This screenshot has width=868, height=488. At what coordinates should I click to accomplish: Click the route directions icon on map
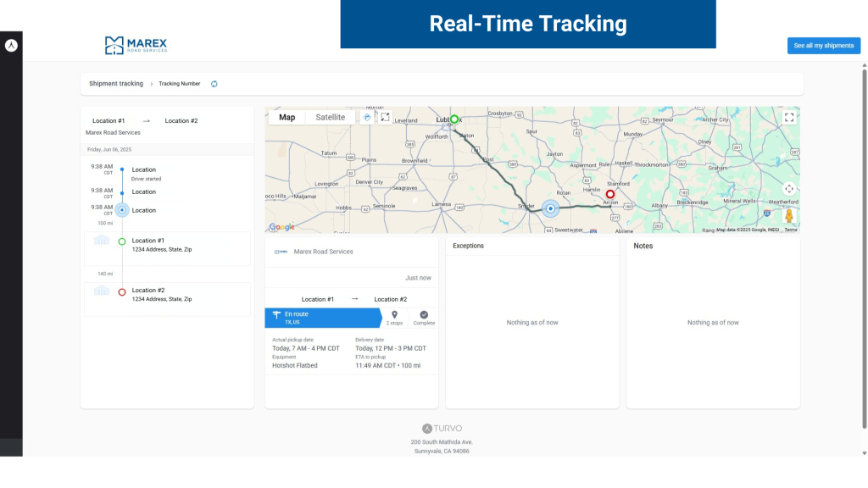point(367,117)
